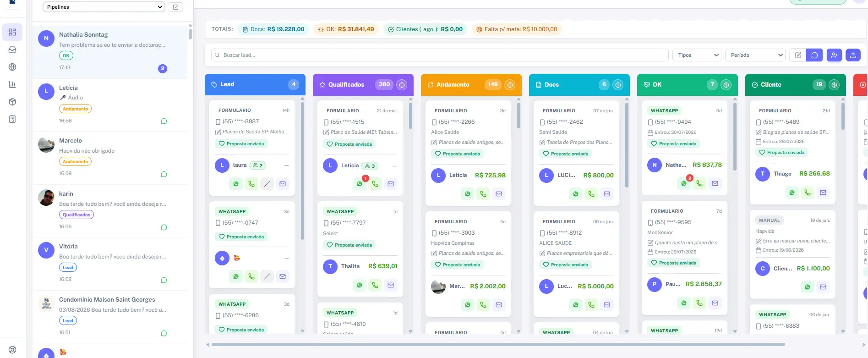This screenshot has width=868, height=358.
Task: Click the export upload button
Action: tap(853, 55)
